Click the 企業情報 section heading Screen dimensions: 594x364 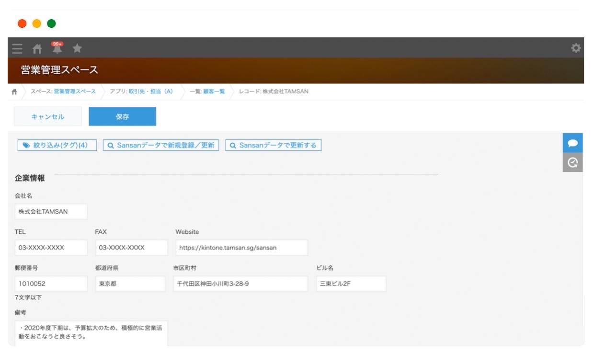coord(30,178)
